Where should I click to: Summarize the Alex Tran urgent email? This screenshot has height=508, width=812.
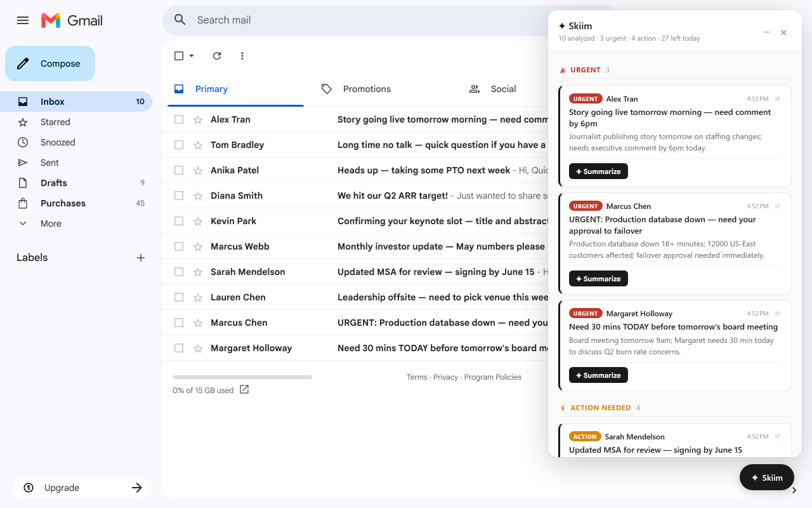click(598, 171)
